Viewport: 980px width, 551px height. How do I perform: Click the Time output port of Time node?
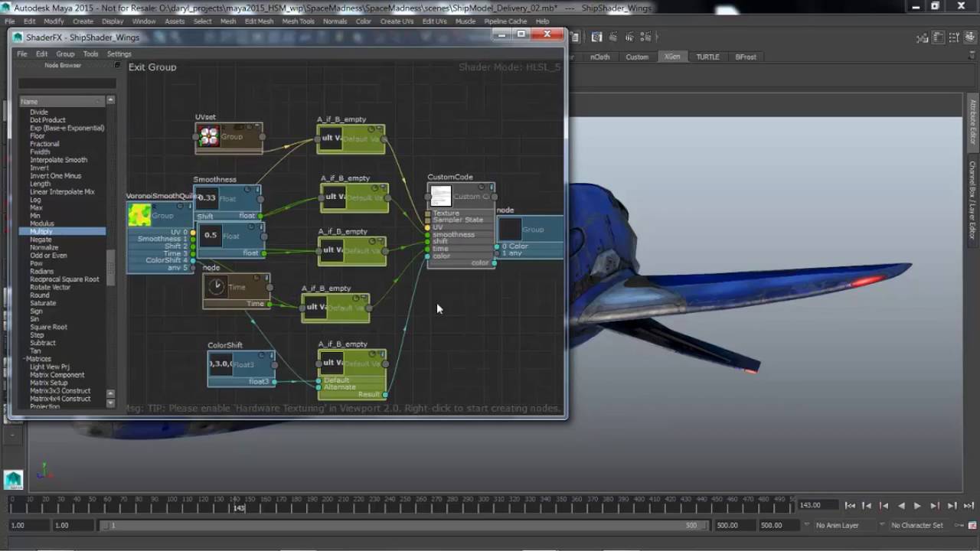point(269,304)
